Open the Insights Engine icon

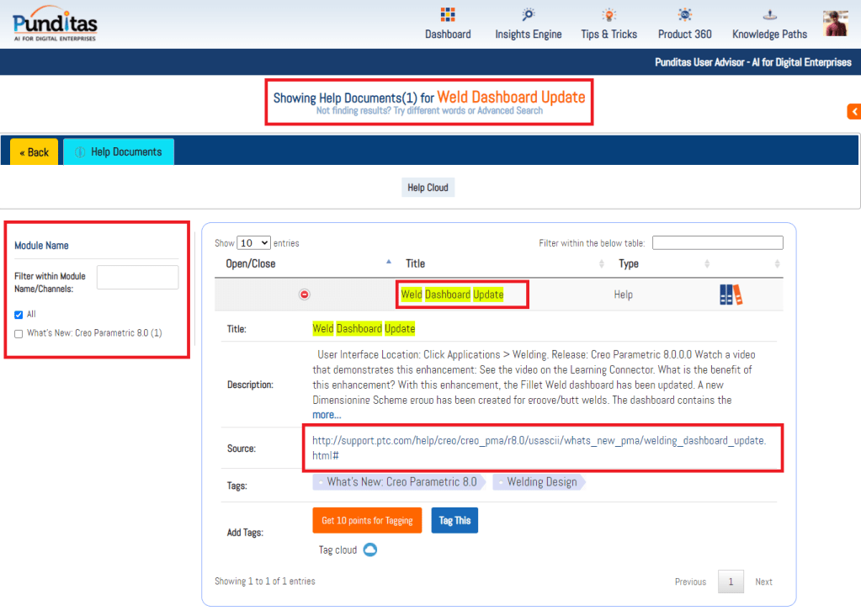tap(529, 15)
